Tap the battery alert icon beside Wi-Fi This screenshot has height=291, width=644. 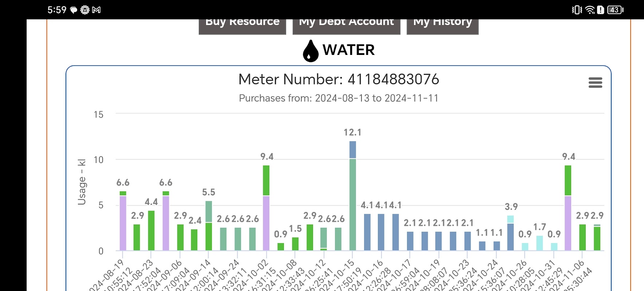pos(600,10)
